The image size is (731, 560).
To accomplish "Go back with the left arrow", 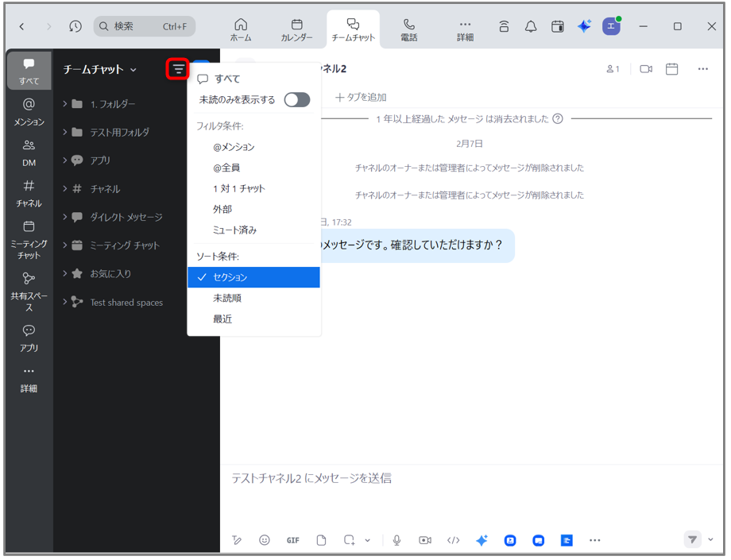I will coord(21,26).
